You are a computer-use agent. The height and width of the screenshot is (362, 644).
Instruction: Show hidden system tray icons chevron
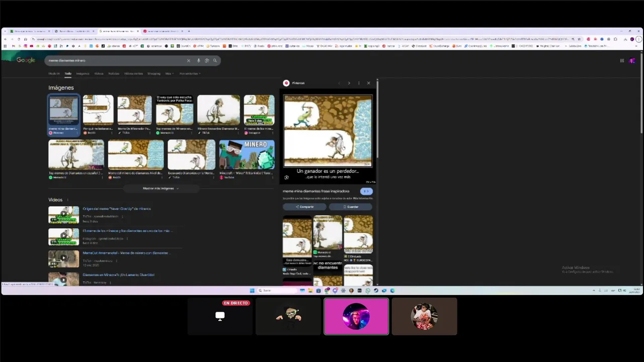coord(594,290)
